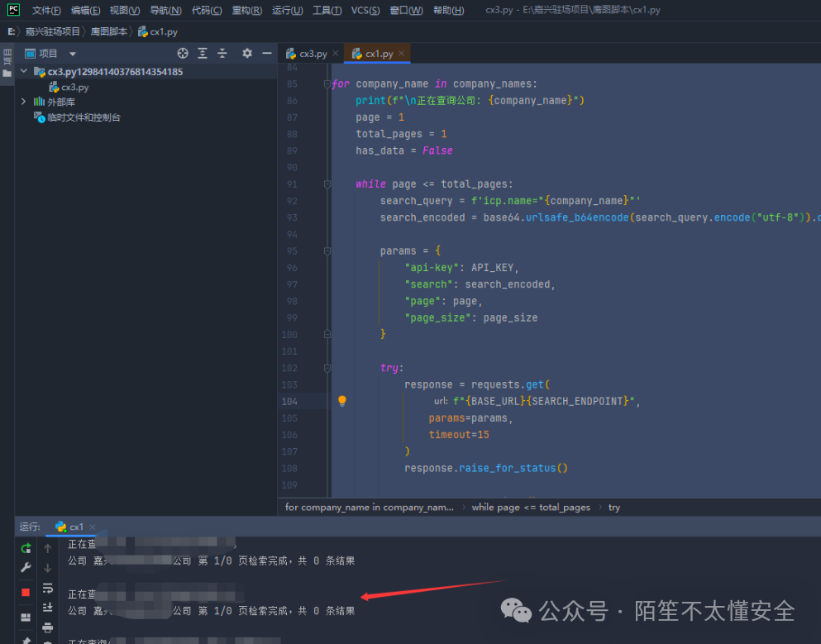Open the Project view dropdown
Viewport: 821px width, 644px height.
coord(70,53)
